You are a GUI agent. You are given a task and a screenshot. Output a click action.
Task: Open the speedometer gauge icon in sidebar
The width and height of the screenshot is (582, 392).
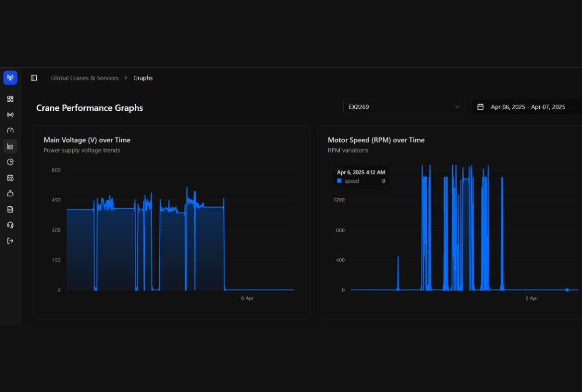coord(10,131)
